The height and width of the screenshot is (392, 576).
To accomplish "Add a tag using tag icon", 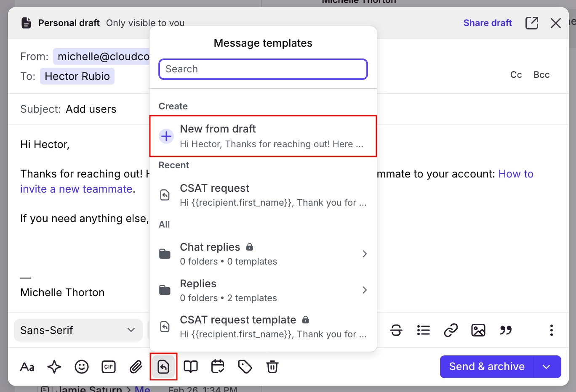I will click(245, 367).
